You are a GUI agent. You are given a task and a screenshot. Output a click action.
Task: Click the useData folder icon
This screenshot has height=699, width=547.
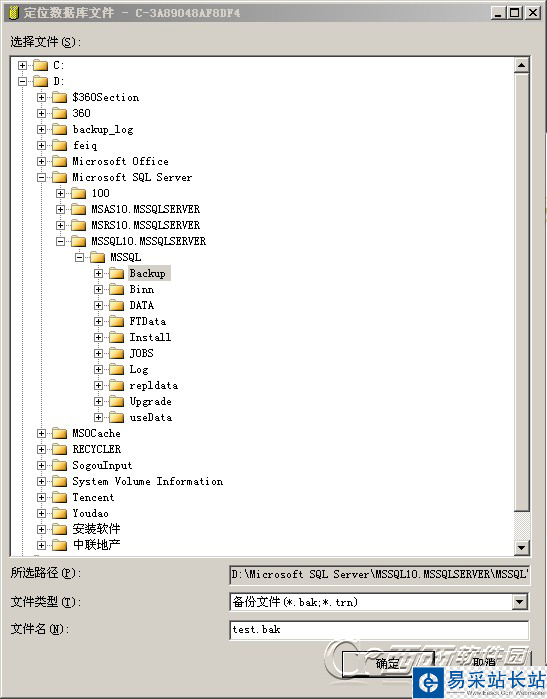tap(116, 418)
